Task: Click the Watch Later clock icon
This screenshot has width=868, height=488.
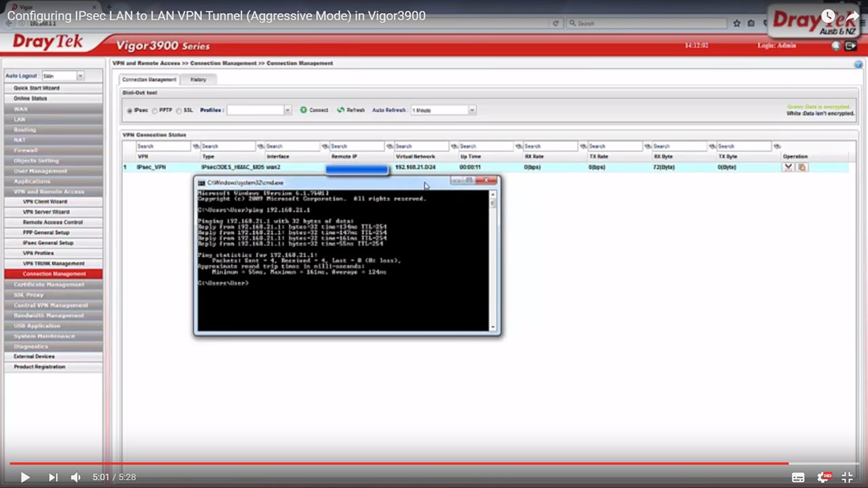Action: (x=828, y=16)
